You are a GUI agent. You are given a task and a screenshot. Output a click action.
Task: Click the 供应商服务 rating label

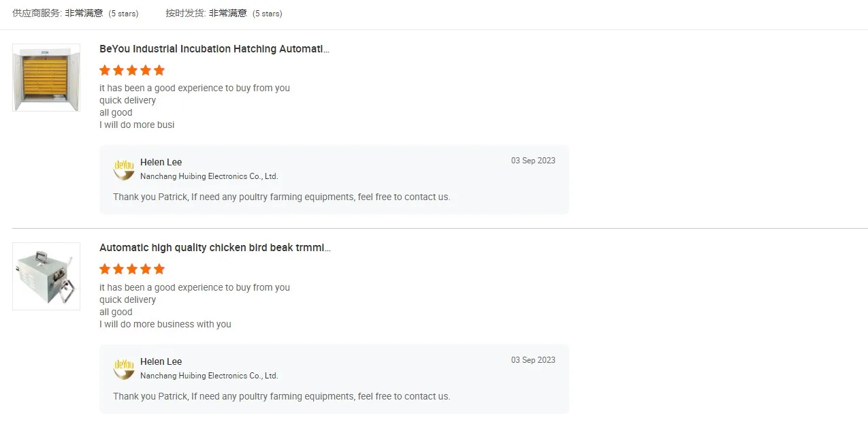37,13
